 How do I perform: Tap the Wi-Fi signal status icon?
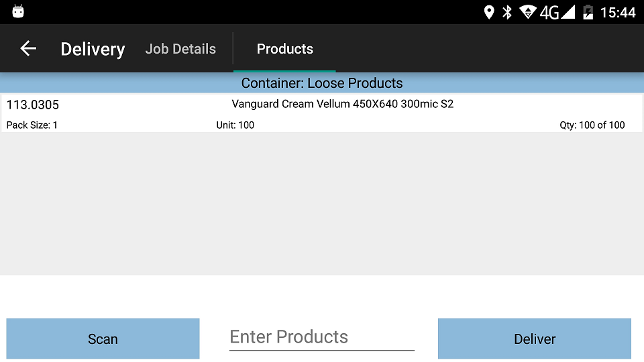point(527,12)
